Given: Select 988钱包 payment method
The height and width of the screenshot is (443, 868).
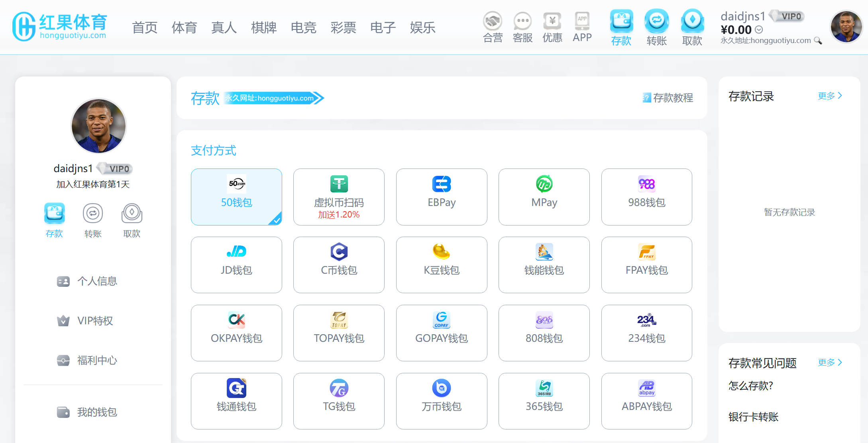Looking at the screenshot, I should pyautogui.click(x=647, y=197).
